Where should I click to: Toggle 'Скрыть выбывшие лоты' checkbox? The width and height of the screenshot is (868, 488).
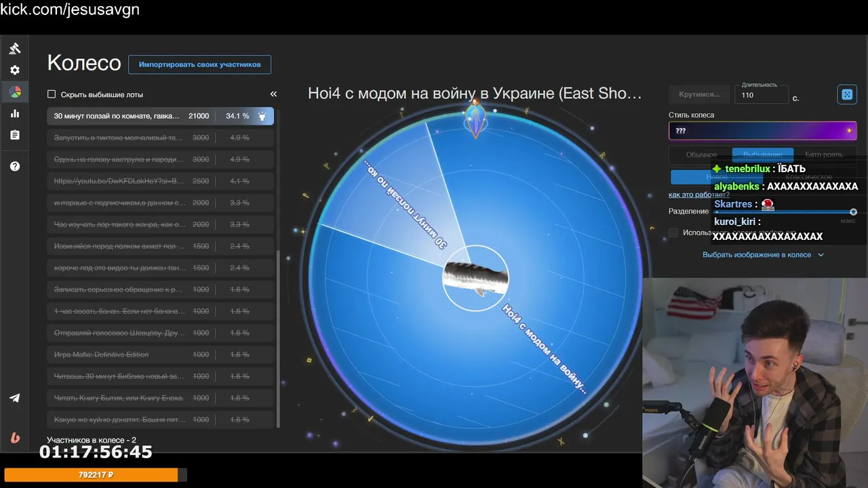point(52,94)
